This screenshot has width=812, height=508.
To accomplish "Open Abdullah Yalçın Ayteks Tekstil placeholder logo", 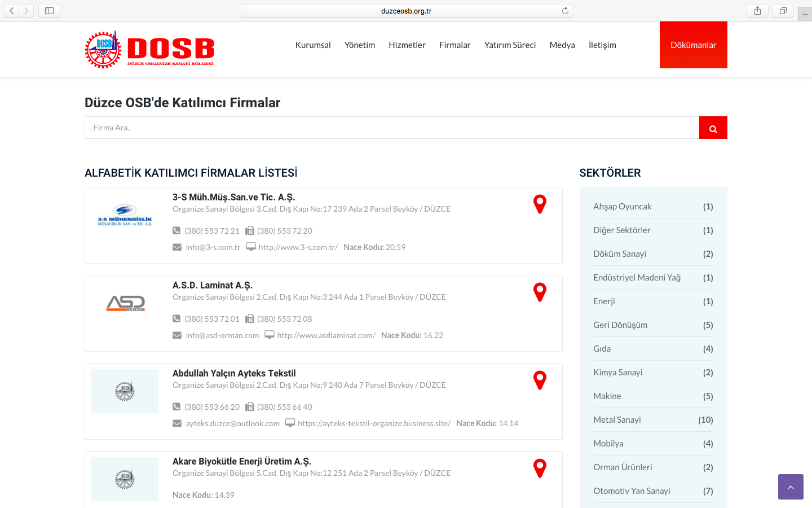I will [x=125, y=391].
